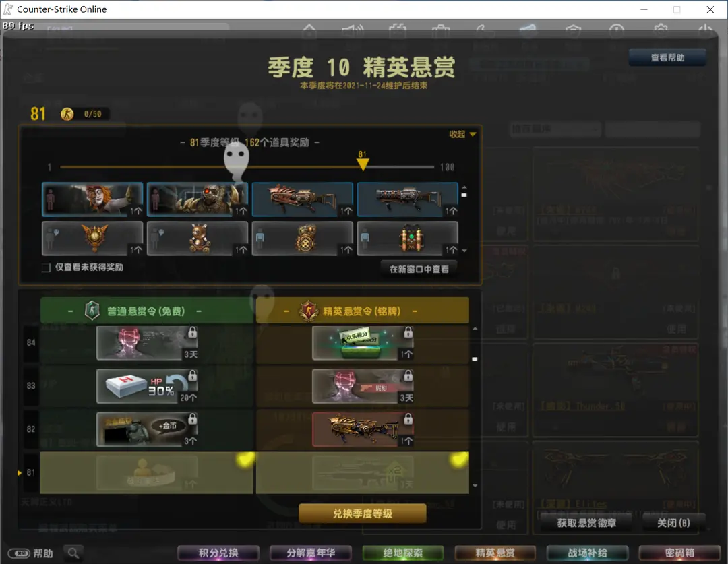Screen dimensions: 728x564
Task: Click the 精英悬赏令 red emblem icon
Action: pyautogui.click(x=308, y=311)
